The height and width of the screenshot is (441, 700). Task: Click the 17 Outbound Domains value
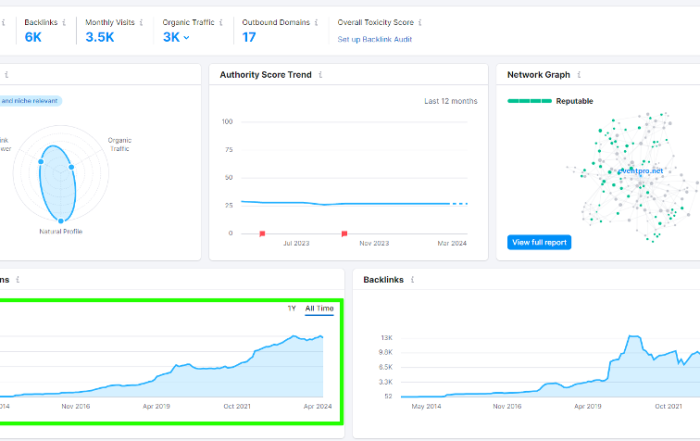[249, 37]
